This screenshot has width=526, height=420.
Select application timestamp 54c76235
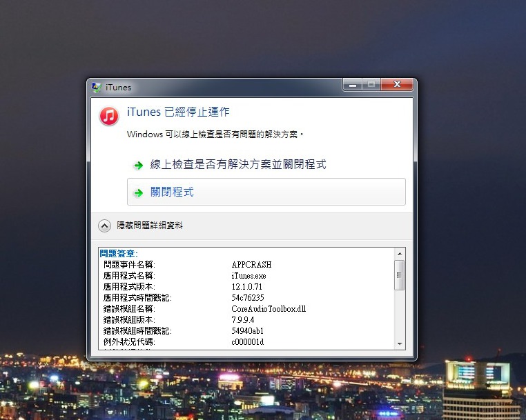click(x=248, y=298)
